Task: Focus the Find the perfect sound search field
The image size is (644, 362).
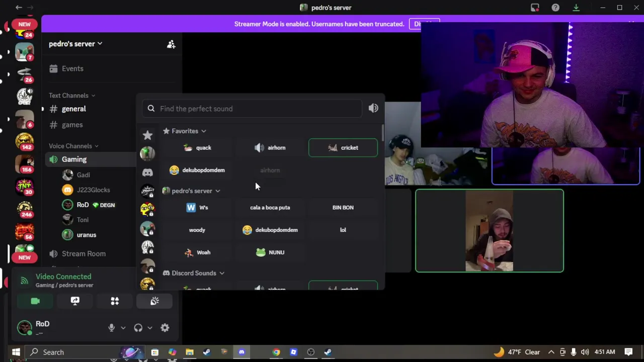Action: [252, 109]
